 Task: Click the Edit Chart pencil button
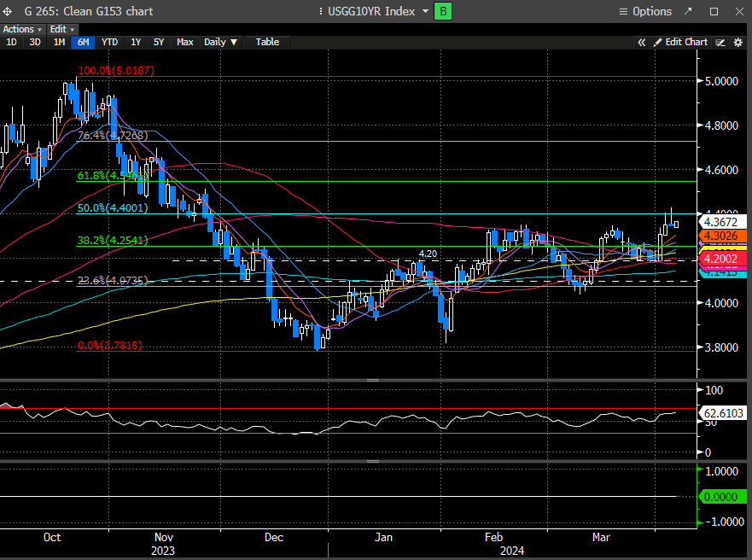680,42
